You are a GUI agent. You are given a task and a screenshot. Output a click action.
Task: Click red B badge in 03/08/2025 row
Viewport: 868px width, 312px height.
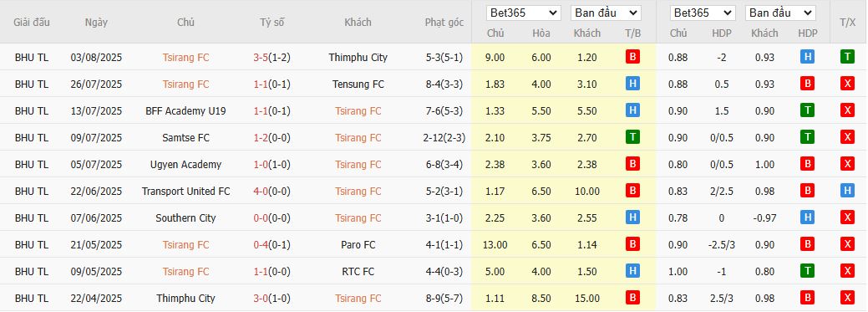click(x=632, y=57)
